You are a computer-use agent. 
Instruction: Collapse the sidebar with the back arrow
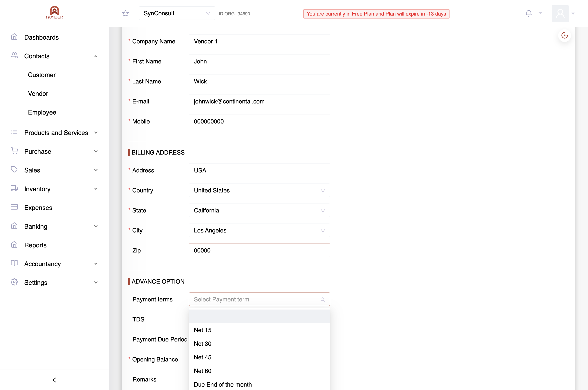55,380
